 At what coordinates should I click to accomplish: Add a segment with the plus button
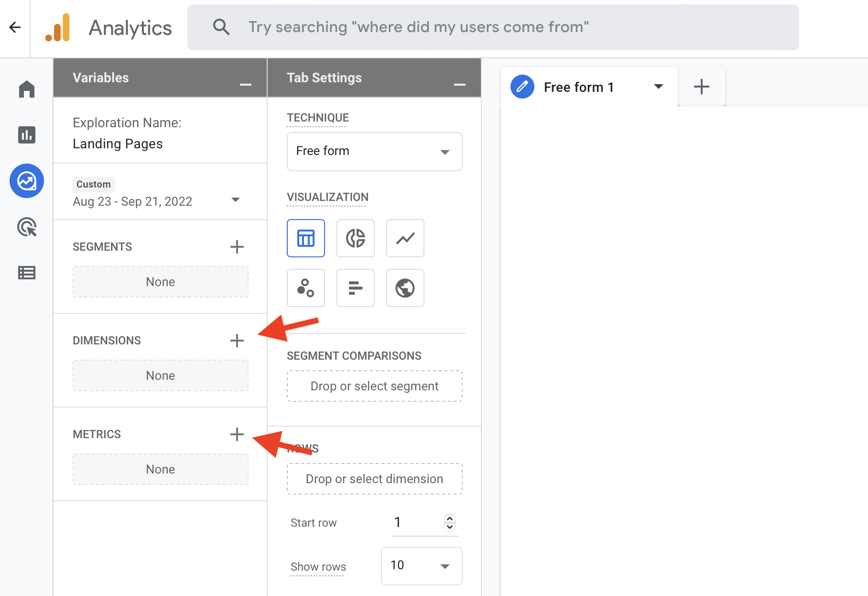237,246
